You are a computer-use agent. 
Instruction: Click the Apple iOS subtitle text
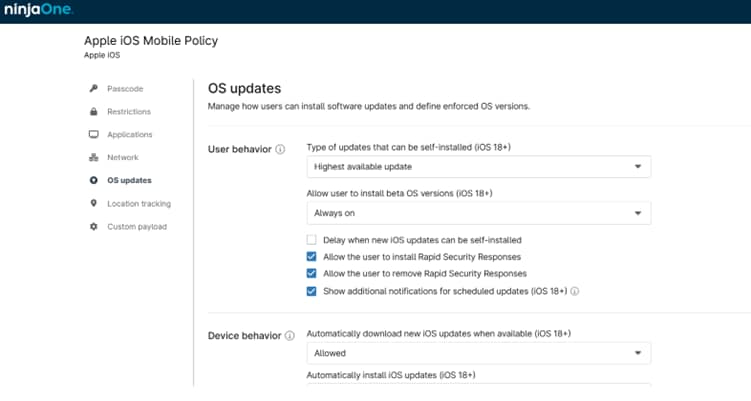[102, 55]
